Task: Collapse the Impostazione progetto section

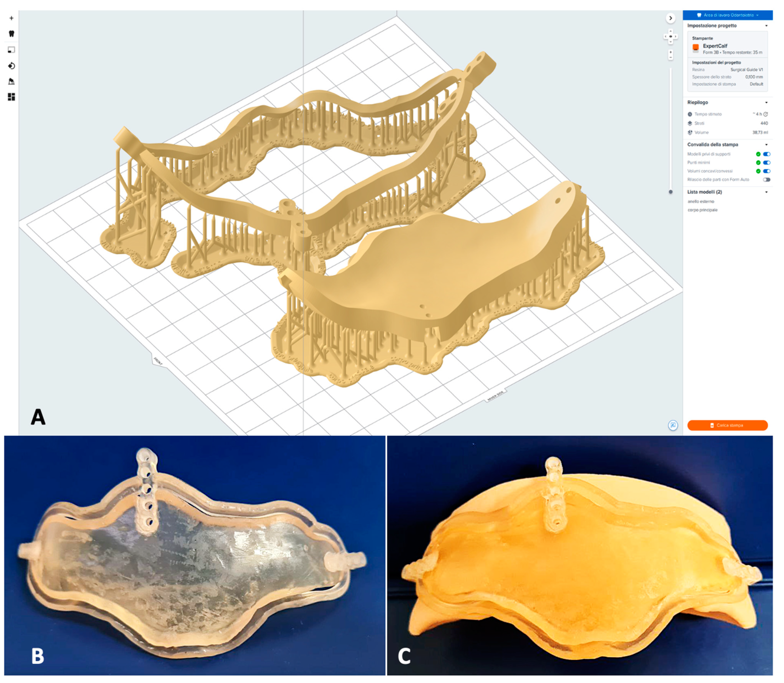Action: (x=766, y=26)
